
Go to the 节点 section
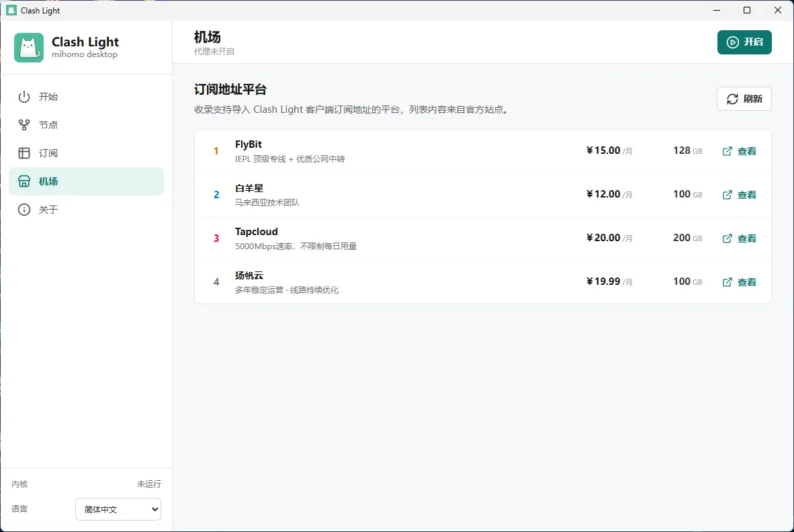86,125
